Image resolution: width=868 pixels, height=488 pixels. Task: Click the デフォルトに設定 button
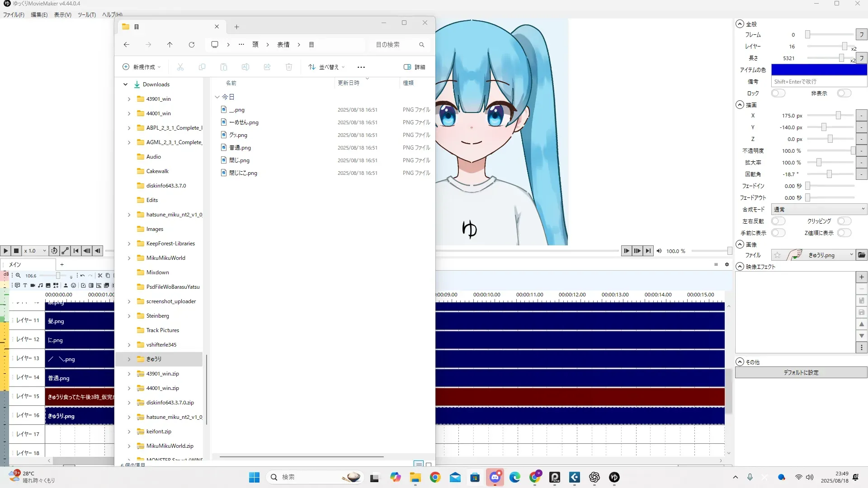(801, 373)
